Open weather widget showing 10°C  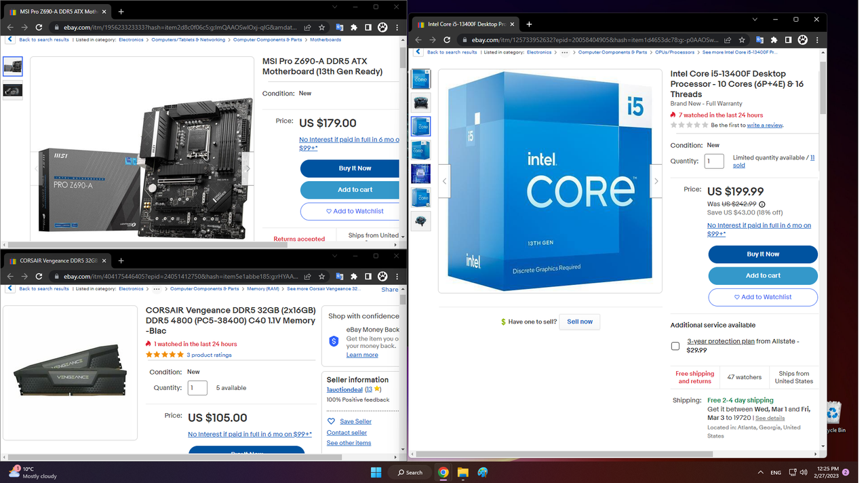pyautogui.click(x=33, y=472)
